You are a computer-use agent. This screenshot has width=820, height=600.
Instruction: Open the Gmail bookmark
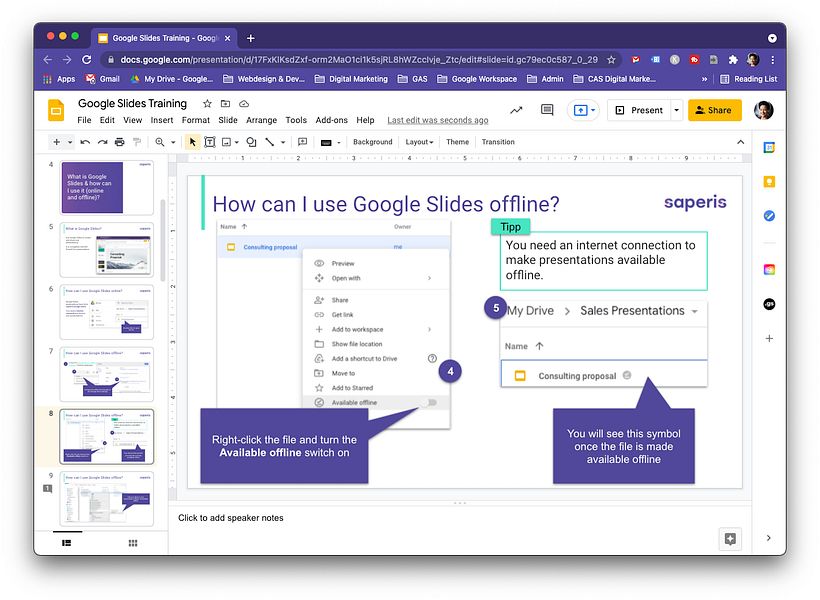[103, 79]
